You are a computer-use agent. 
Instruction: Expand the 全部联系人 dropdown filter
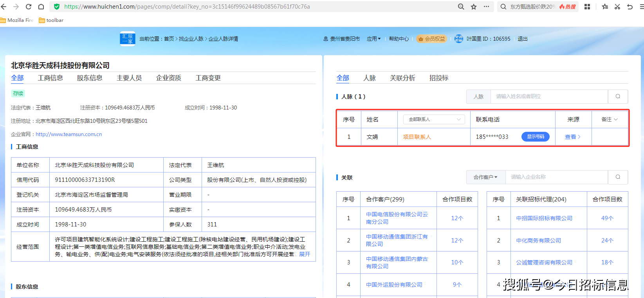[434, 119]
